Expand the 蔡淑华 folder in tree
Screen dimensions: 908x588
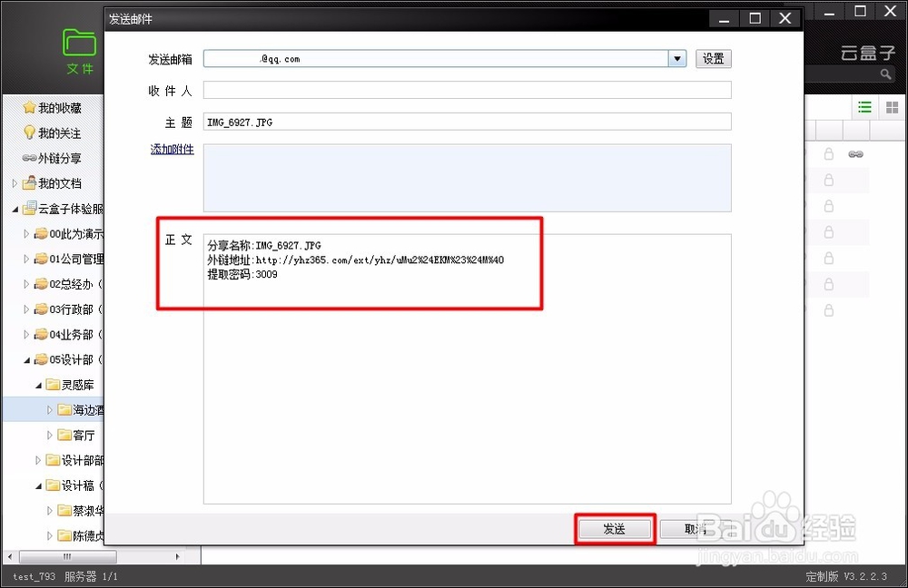(49, 510)
